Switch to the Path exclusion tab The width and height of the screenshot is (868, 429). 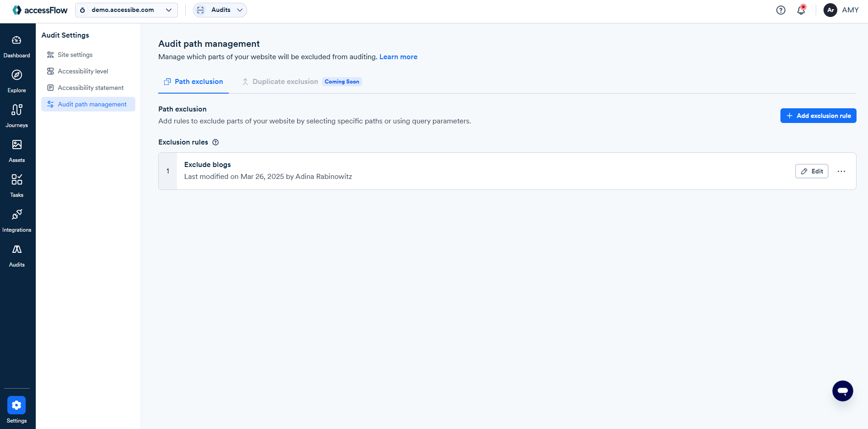point(194,82)
